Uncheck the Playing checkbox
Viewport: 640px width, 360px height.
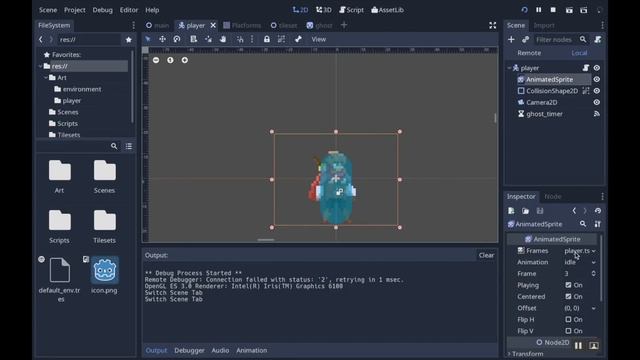pos(568,285)
